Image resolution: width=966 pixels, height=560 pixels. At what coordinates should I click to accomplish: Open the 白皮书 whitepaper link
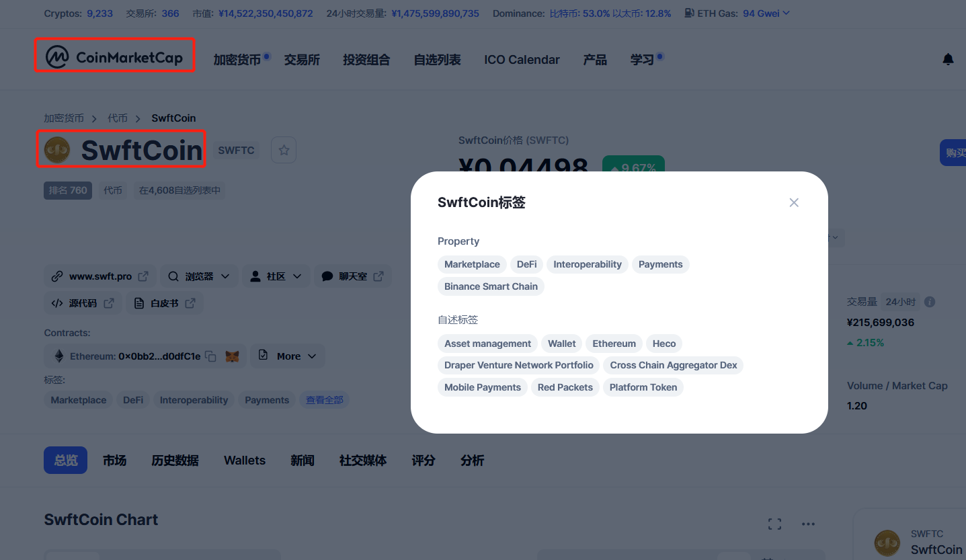pos(165,303)
